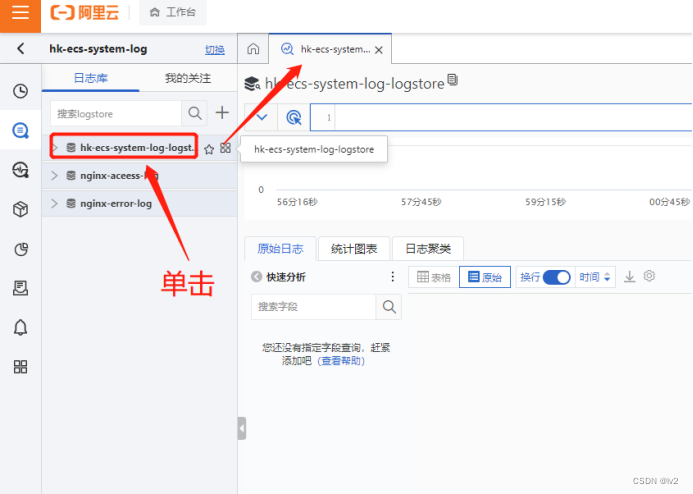693x494 pixels.
Task: Open the 快速分析 three-dot menu
Action: [x=392, y=277]
